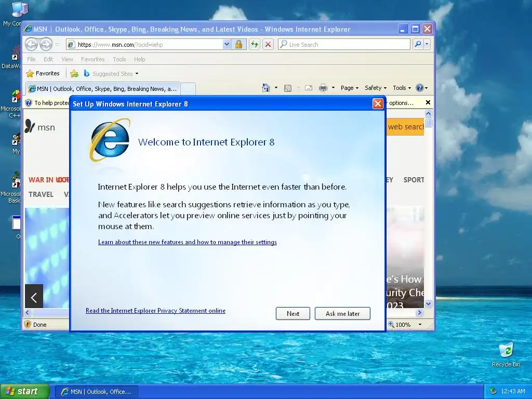532x399 pixels.
Task: Click the Refresh page icon
Action: click(255, 45)
